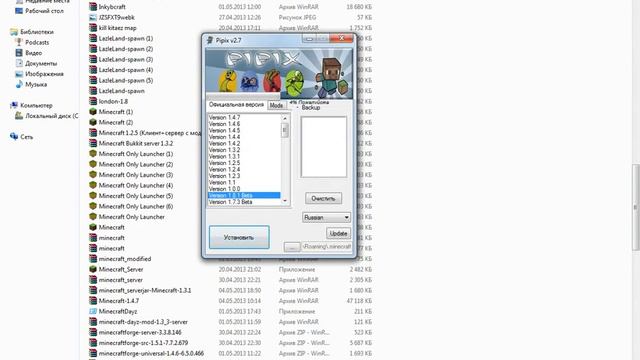Image resolution: width=640 pixels, height=360 pixels.
Task: Open Библиотеки in the sidebar
Action: 37,32
